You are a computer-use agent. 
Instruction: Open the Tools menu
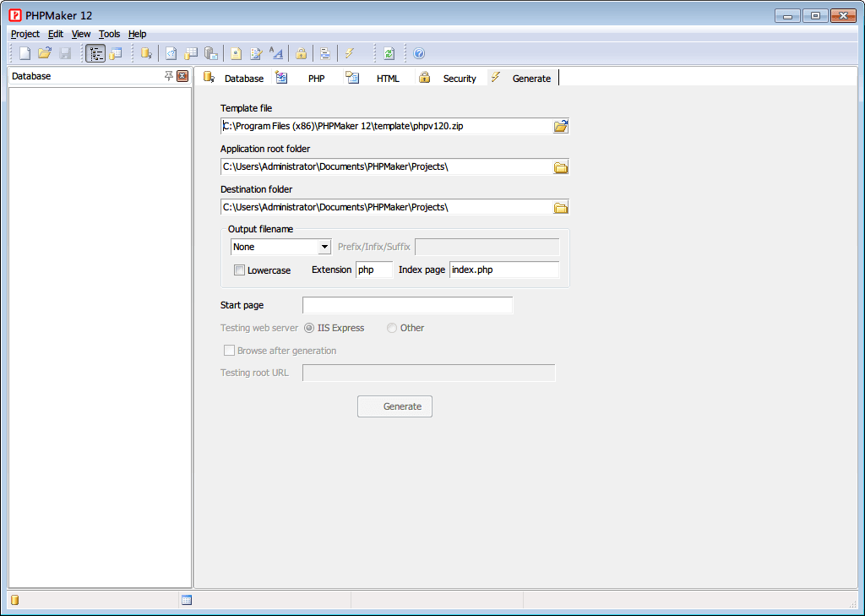click(x=109, y=34)
